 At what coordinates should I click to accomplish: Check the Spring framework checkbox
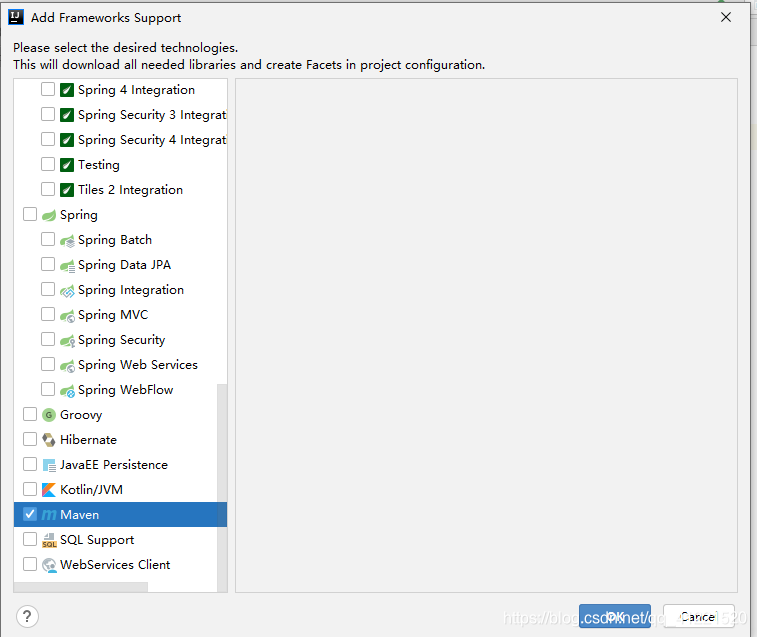[x=30, y=214]
